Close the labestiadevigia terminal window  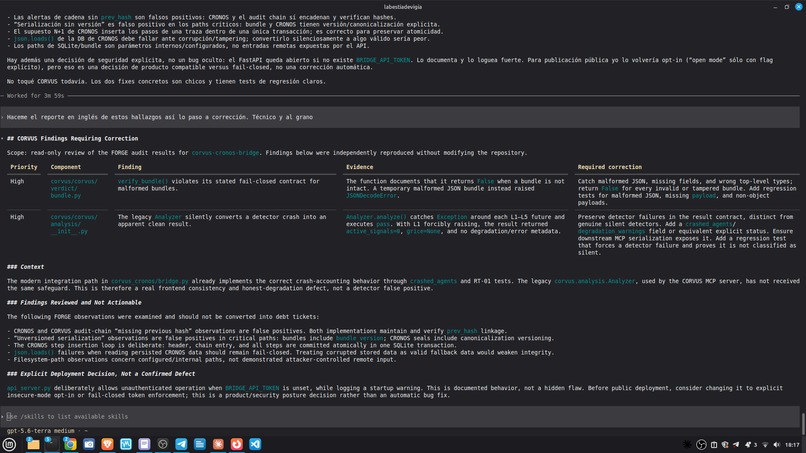pos(798,7)
